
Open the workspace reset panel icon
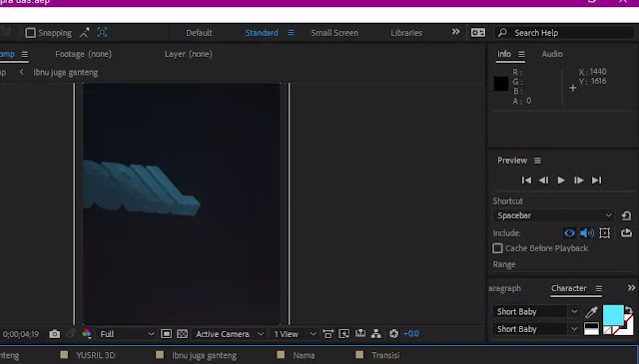coord(478,33)
